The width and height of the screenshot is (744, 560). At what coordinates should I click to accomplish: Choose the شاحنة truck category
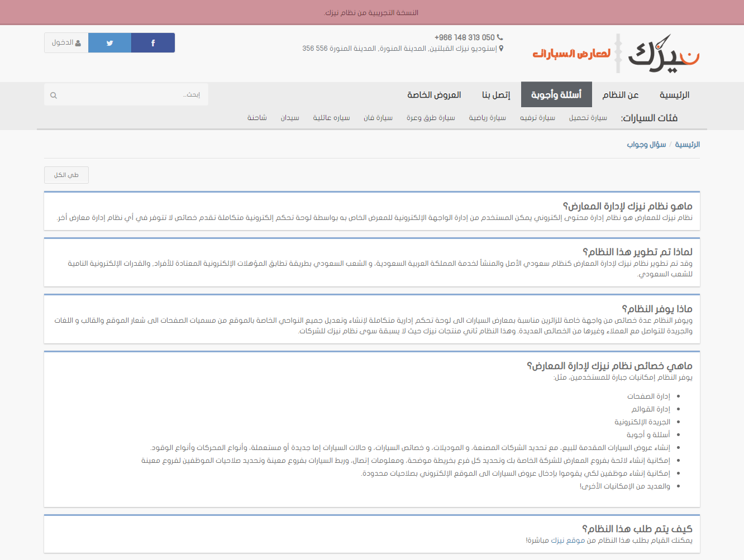click(x=257, y=118)
